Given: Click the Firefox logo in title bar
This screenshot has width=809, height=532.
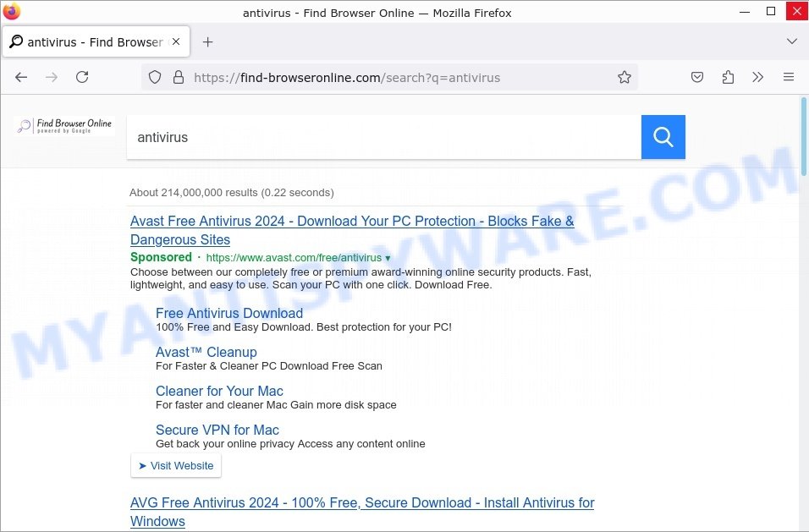Looking at the screenshot, I should click(11, 11).
